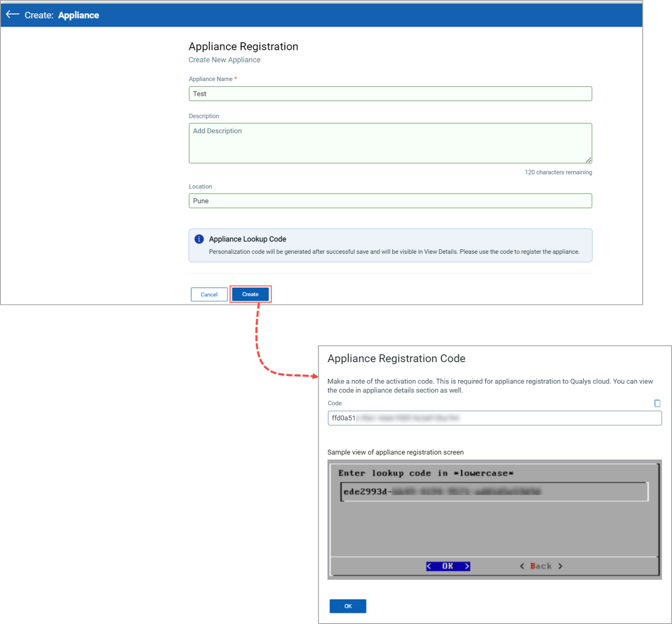
Task: Click the Location field containing Pune
Action: (x=390, y=200)
